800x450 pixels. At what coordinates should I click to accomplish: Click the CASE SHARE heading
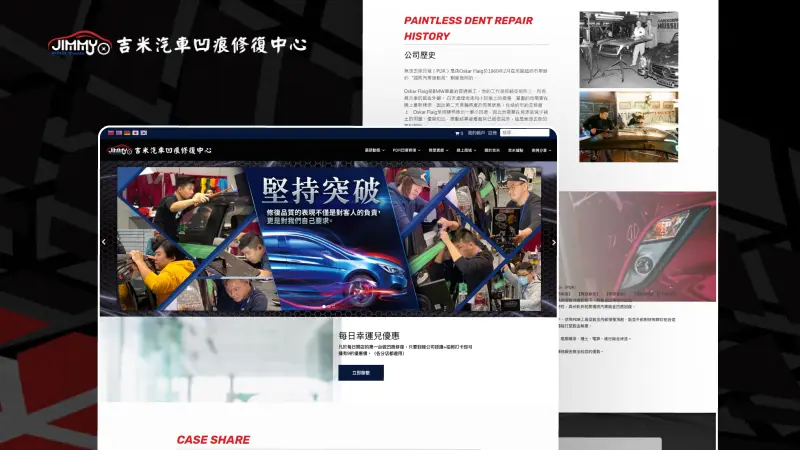213,440
